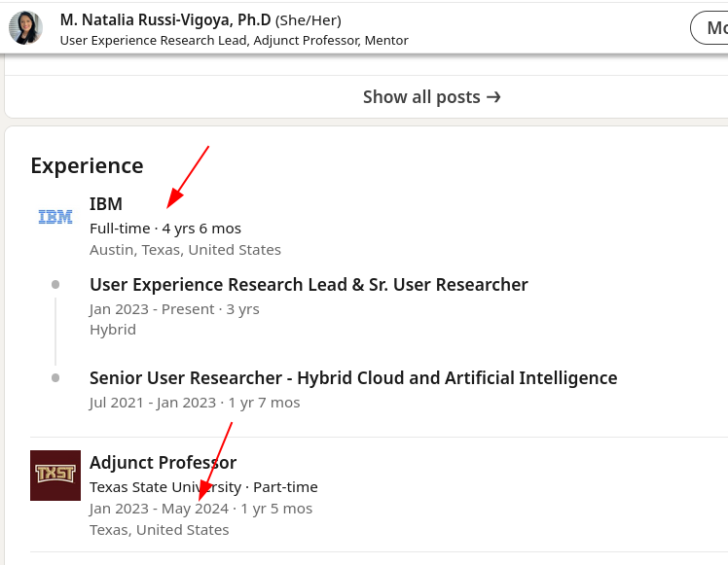Click the Experience section heading
This screenshot has width=728, height=565.
click(x=87, y=165)
